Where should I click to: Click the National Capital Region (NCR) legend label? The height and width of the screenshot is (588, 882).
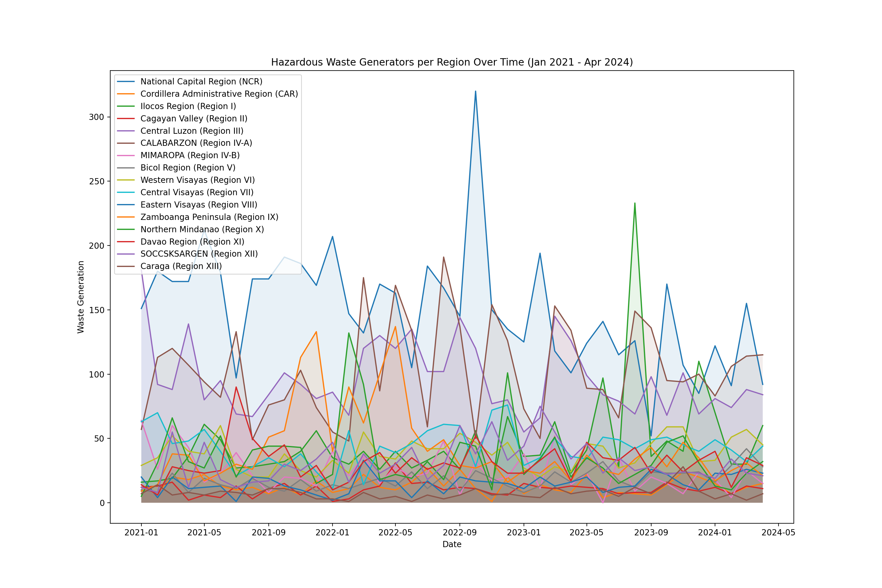coord(201,81)
